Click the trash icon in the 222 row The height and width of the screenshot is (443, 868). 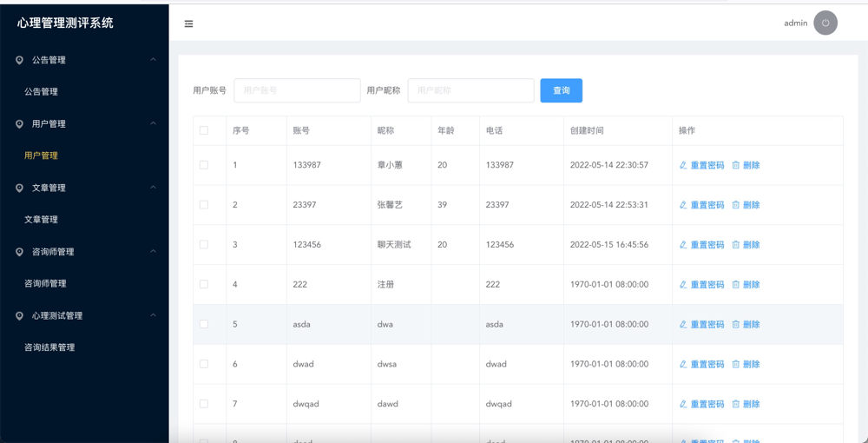tap(736, 285)
